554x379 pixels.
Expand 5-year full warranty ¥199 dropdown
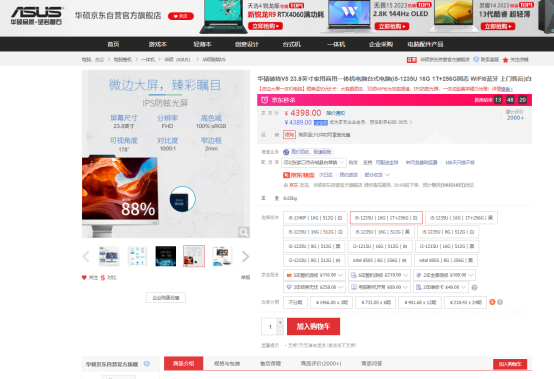pyautogui.click(x=314, y=275)
